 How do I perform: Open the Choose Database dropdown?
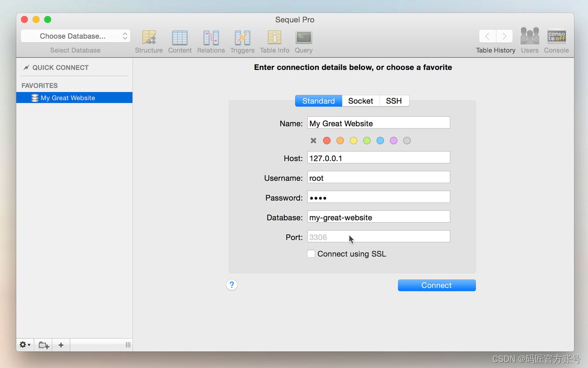click(75, 36)
